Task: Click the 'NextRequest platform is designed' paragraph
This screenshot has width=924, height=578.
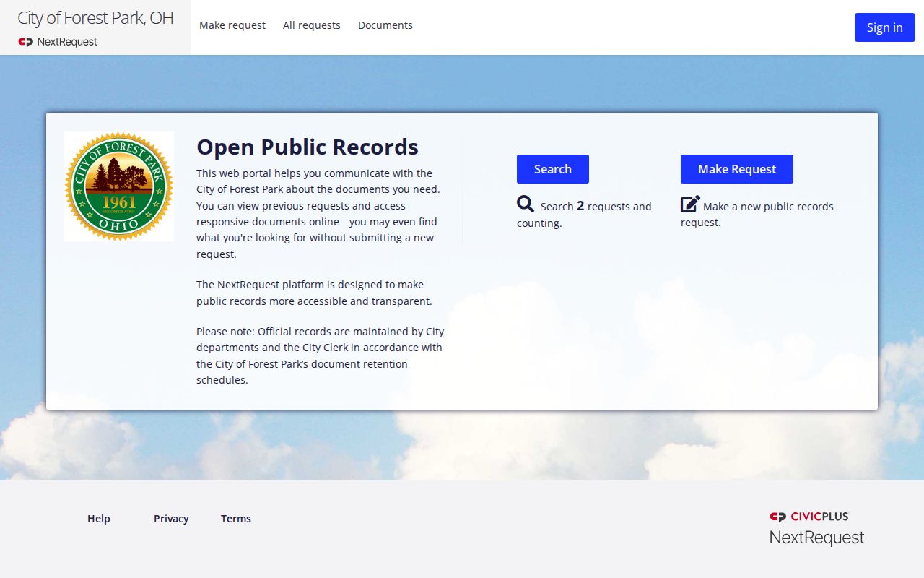Action: 314,293
